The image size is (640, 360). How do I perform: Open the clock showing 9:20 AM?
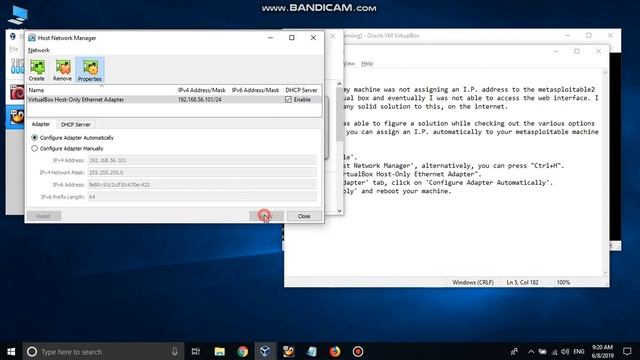(x=602, y=351)
